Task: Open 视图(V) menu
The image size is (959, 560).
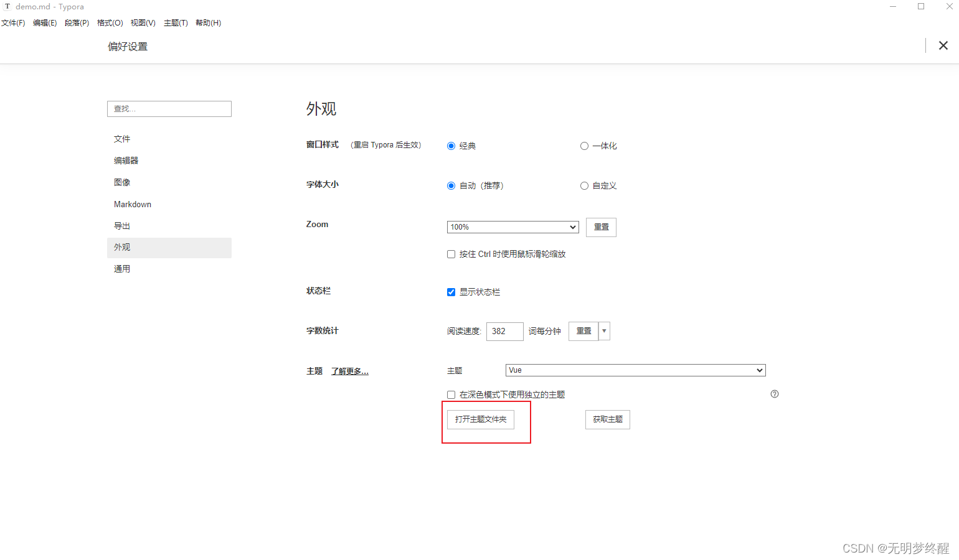Action: (143, 23)
